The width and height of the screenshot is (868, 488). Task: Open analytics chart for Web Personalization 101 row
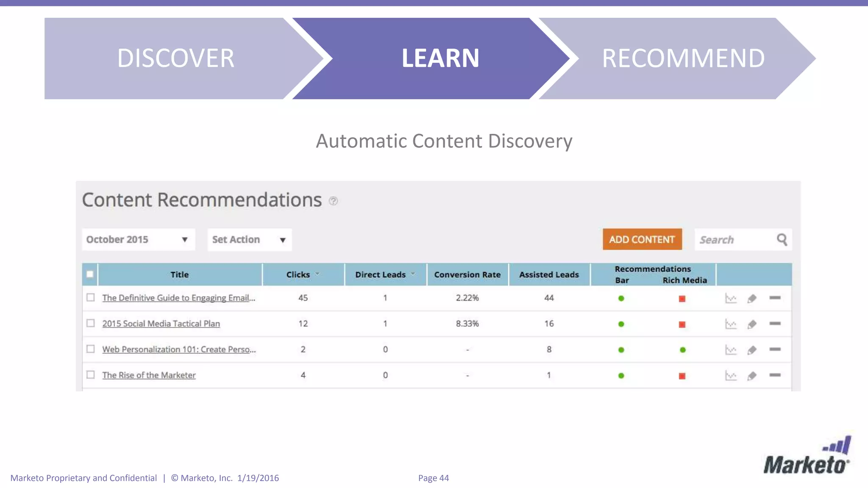(731, 350)
